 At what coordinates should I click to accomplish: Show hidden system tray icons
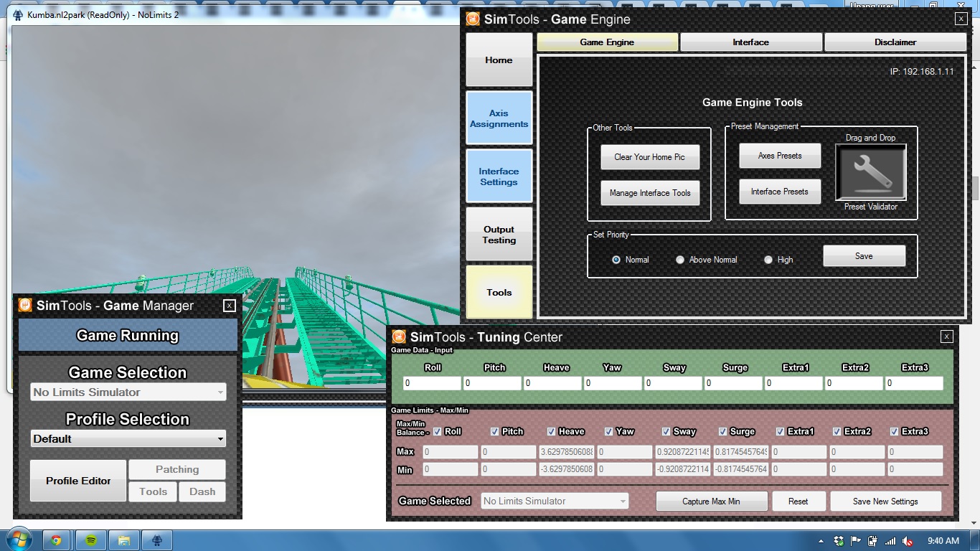pyautogui.click(x=821, y=541)
